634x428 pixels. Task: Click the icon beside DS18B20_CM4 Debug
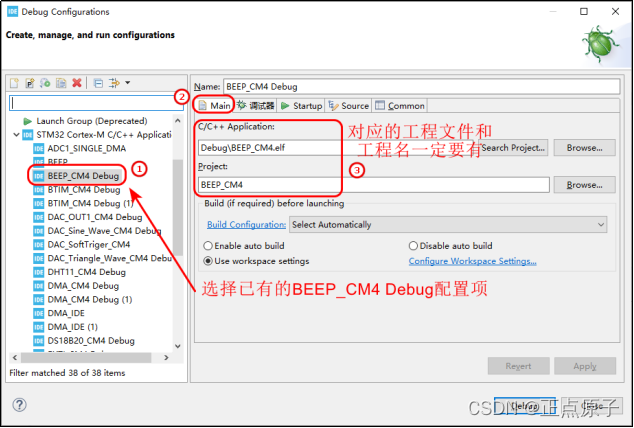point(39,341)
